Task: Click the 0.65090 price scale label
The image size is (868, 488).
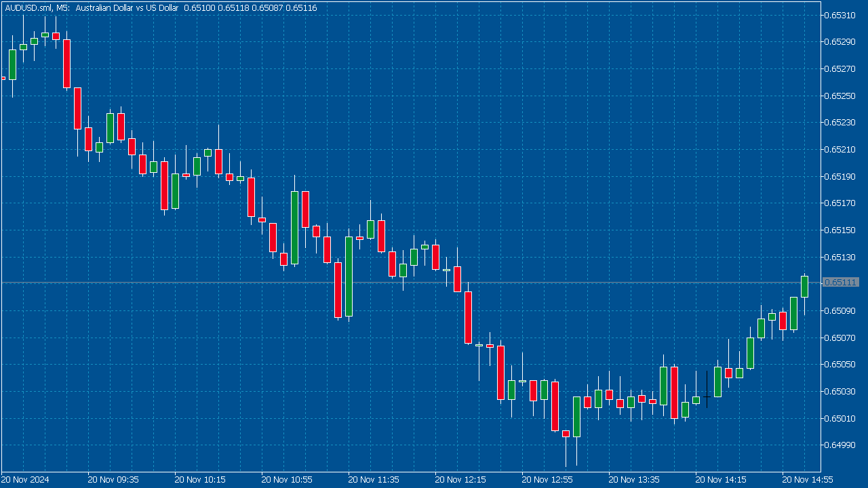Action: point(841,310)
